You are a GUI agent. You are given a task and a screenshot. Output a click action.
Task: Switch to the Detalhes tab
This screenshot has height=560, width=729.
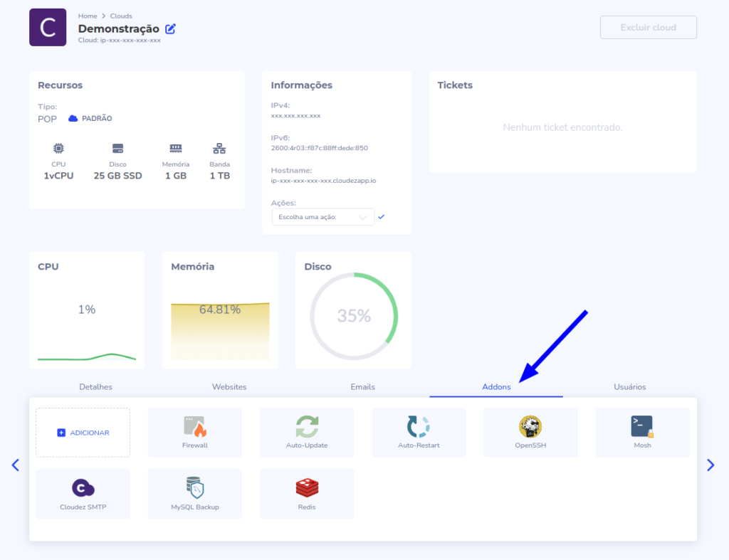click(95, 387)
